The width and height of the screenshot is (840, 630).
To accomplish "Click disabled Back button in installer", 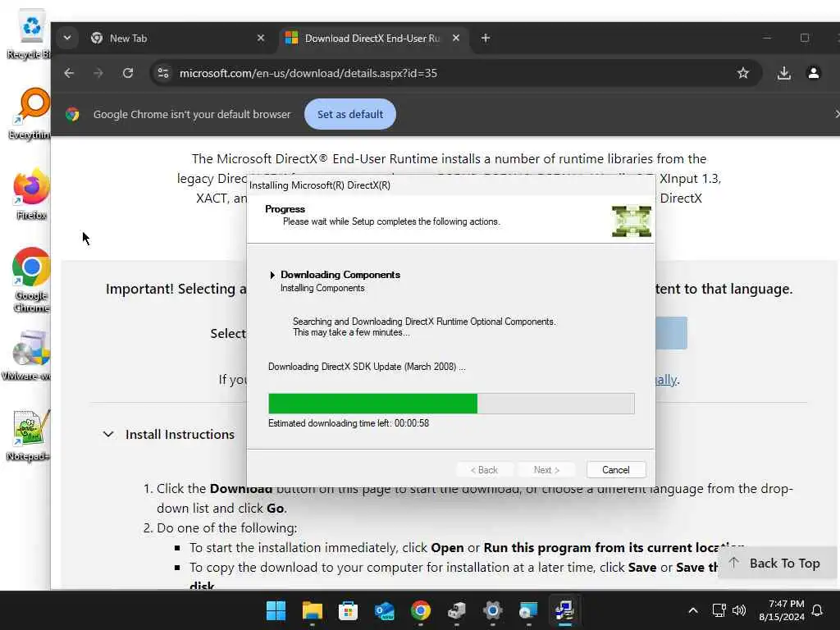I will click(x=484, y=470).
